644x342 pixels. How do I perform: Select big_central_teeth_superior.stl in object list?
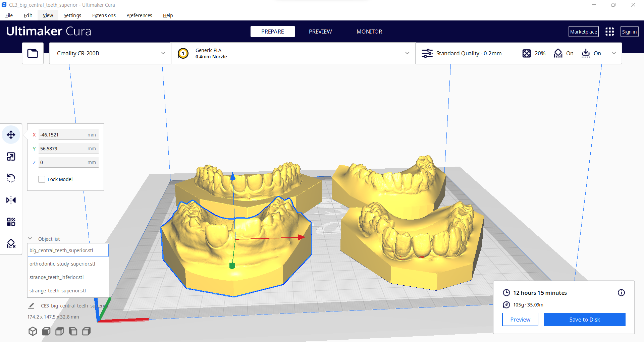tap(68, 250)
